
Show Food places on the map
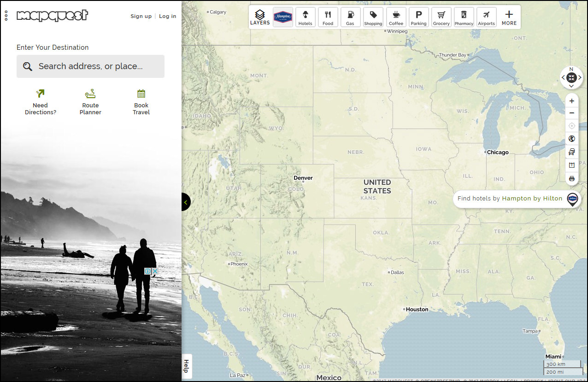[328, 17]
